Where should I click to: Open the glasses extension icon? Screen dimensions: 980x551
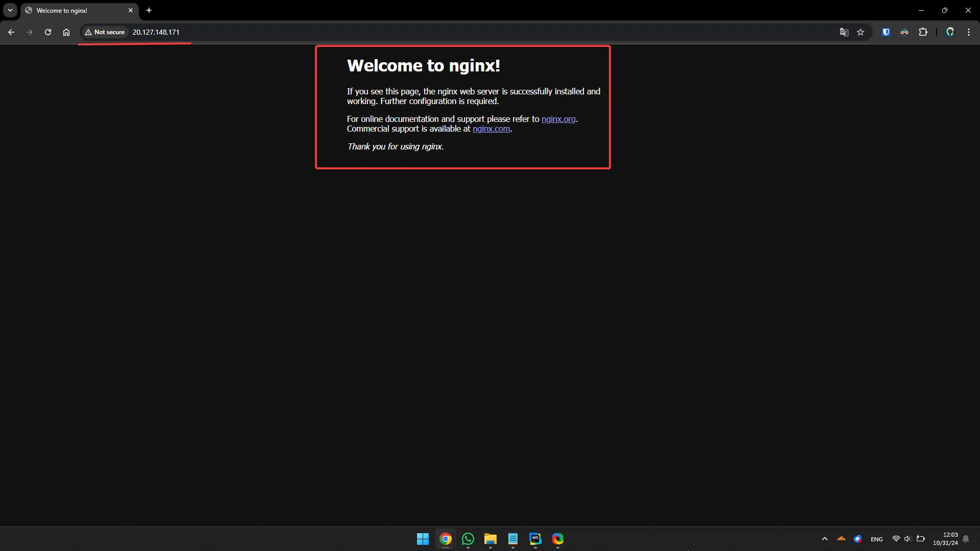coord(904,32)
